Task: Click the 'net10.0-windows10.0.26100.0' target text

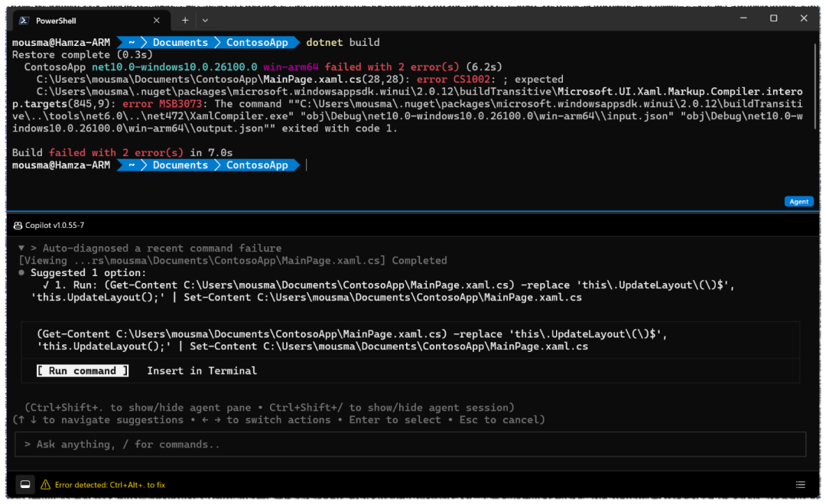Action: click(x=174, y=67)
